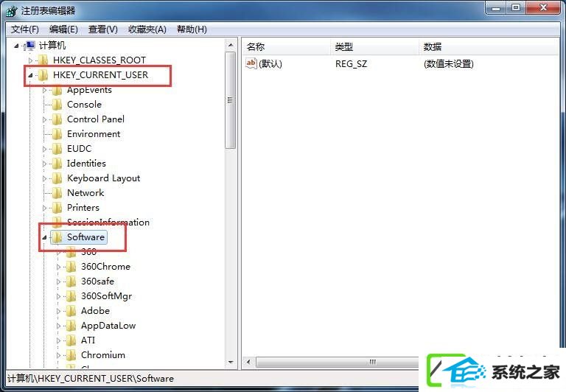Expand the 360safe key
The height and width of the screenshot is (392, 566).
(x=58, y=281)
